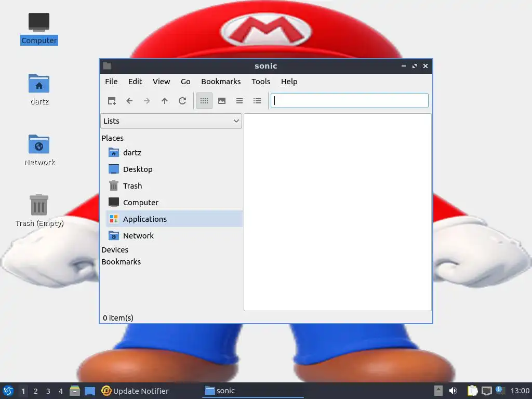Click the Devices section header
The height and width of the screenshot is (399, 532).
pyautogui.click(x=115, y=250)
